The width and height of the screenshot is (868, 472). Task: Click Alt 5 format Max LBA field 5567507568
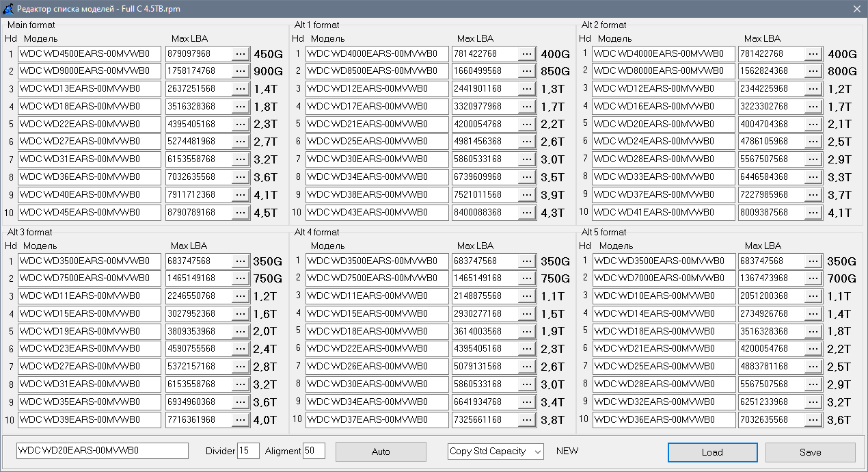point(771,384)
